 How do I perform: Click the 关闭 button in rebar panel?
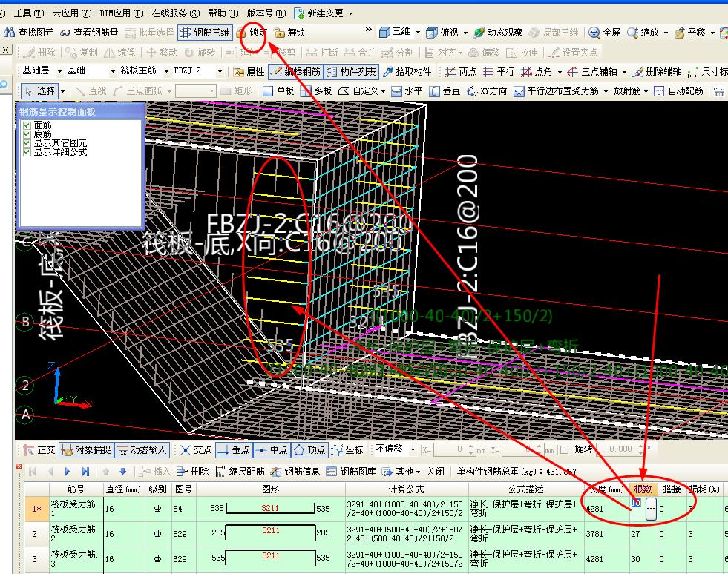435,471
